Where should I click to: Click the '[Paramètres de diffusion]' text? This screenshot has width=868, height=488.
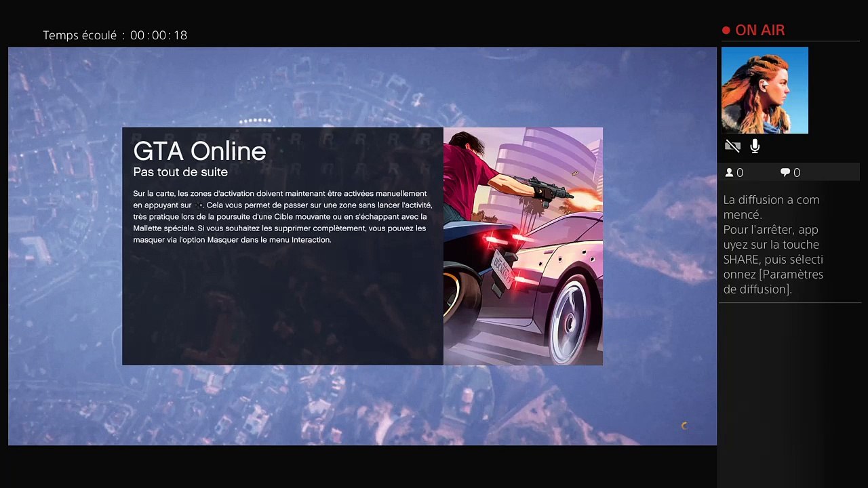pyautogui.click(x=773, y=282)
